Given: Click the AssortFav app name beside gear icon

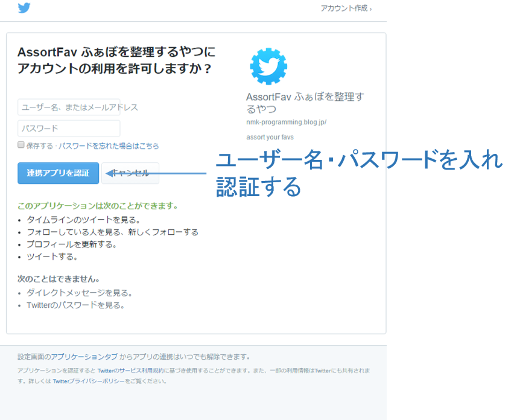Looking at the screenshot, I should [x=305, y=103].
